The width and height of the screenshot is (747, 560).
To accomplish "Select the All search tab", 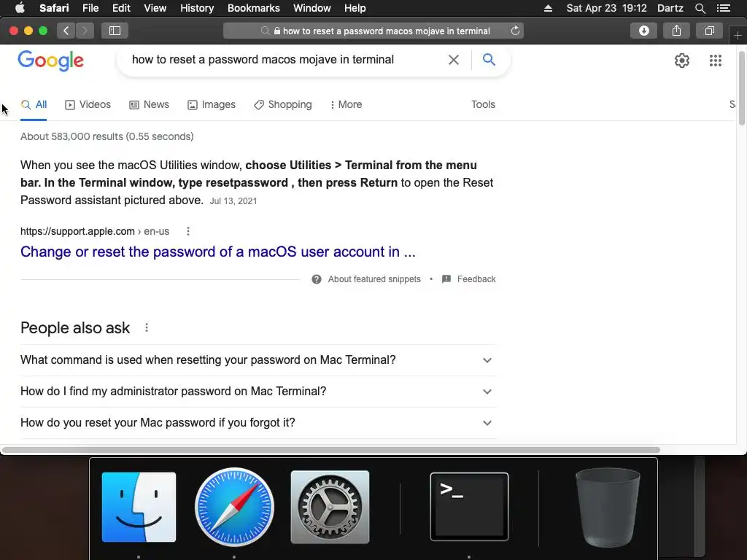I will pos(34,105).
